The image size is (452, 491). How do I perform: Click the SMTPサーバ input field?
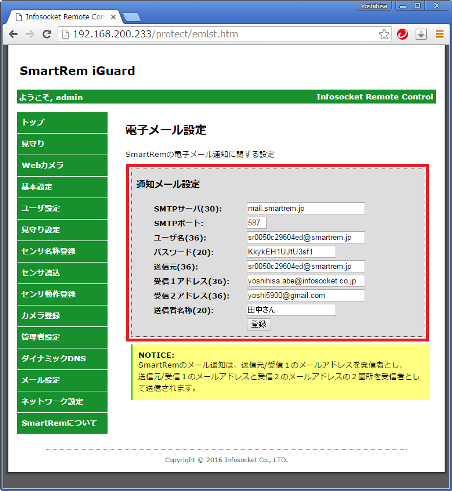click(x=306, y=208)
